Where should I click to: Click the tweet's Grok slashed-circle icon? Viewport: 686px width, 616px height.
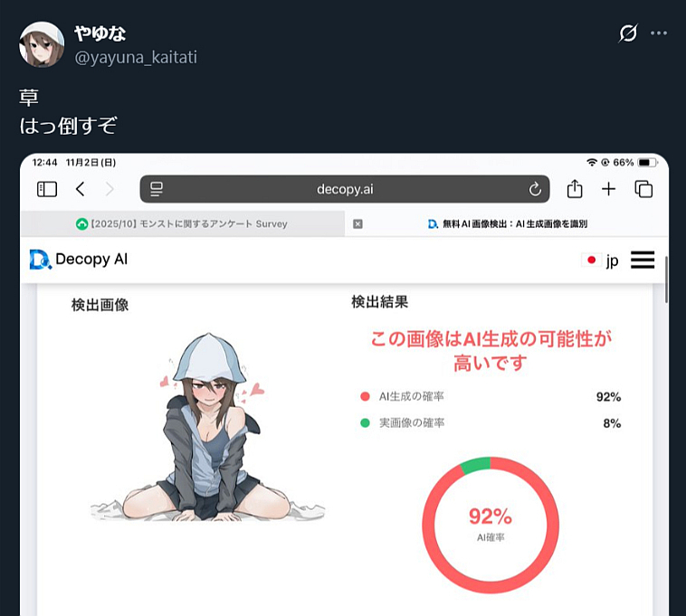(x=628, y=33)
